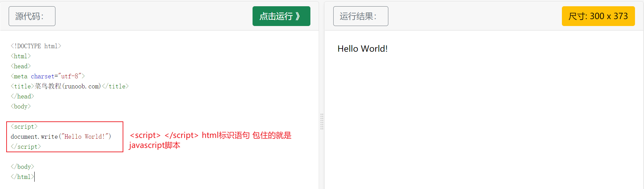Click the 源代码 label button
Screen dimensions: 644x189
(32, 16)
